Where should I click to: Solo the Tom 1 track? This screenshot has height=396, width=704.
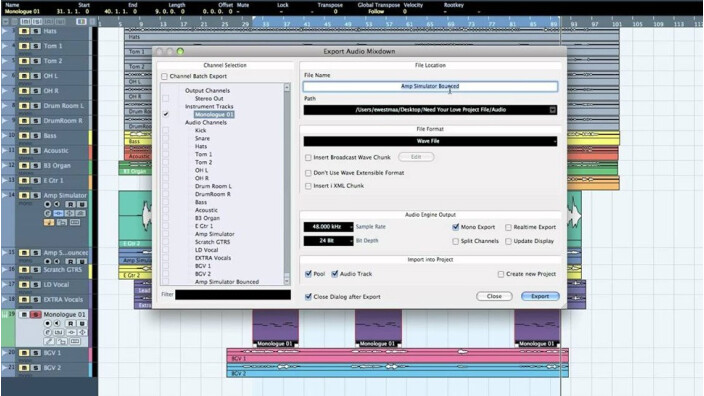click(35, 46)
